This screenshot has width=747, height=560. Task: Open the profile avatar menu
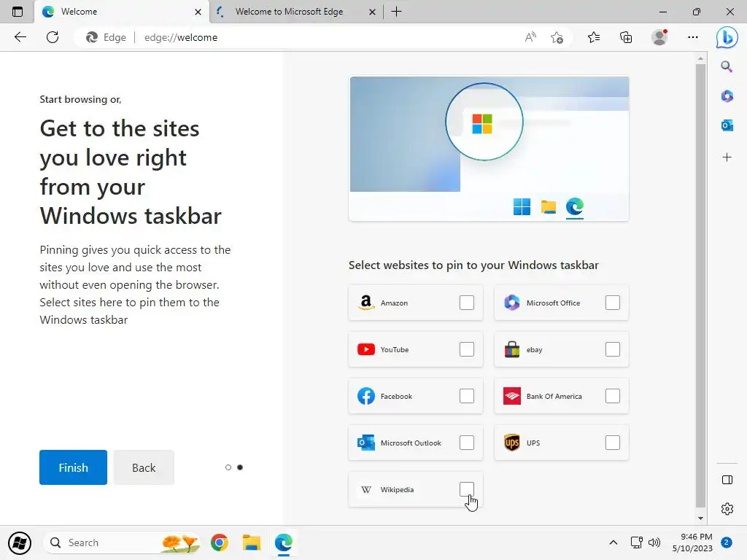click(659, 37)
